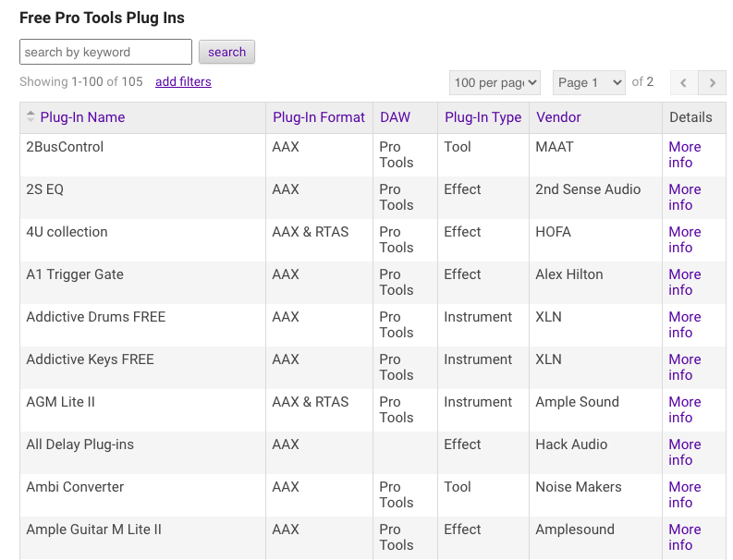Select the Ambi Converter name cell

tap(142, 495)
